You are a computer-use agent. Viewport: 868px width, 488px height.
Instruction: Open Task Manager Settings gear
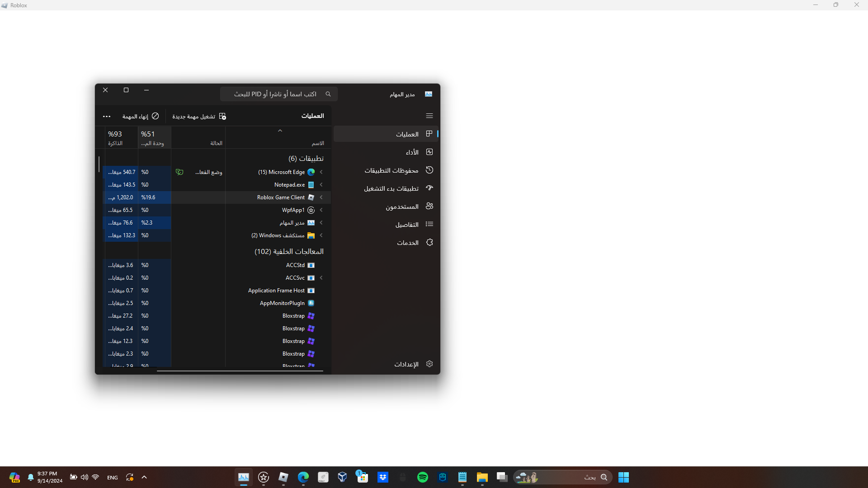click(x=429, y=364)
